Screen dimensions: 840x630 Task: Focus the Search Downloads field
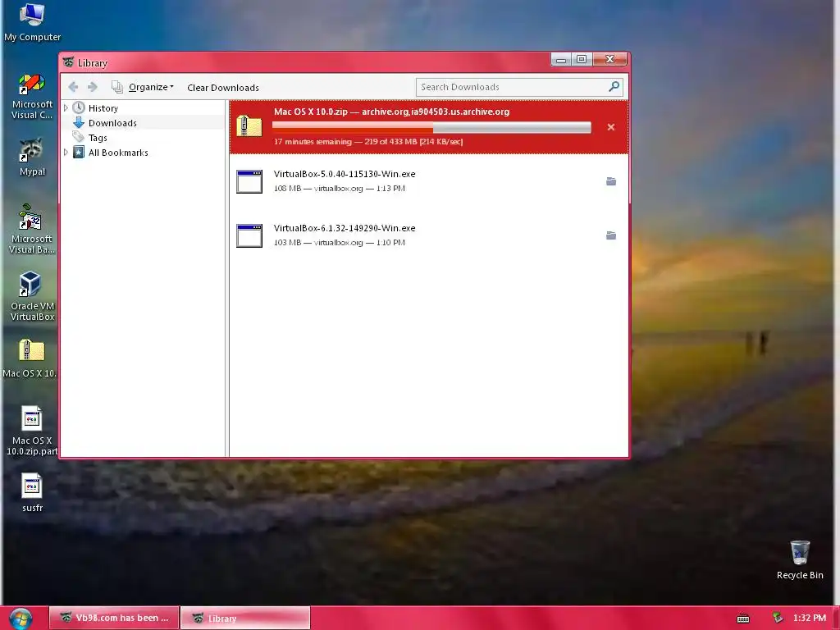512,87
